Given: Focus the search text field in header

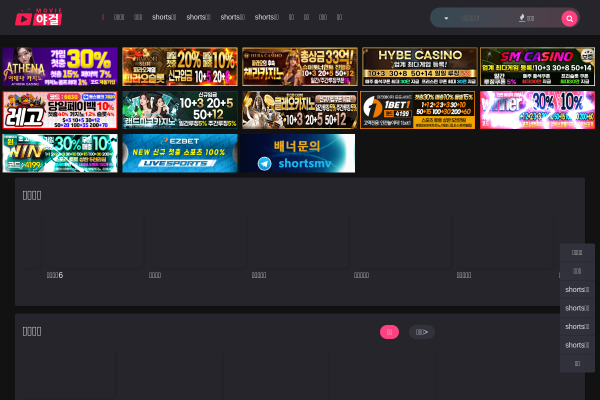Looking at the screenshot, I should click(485, 18).
